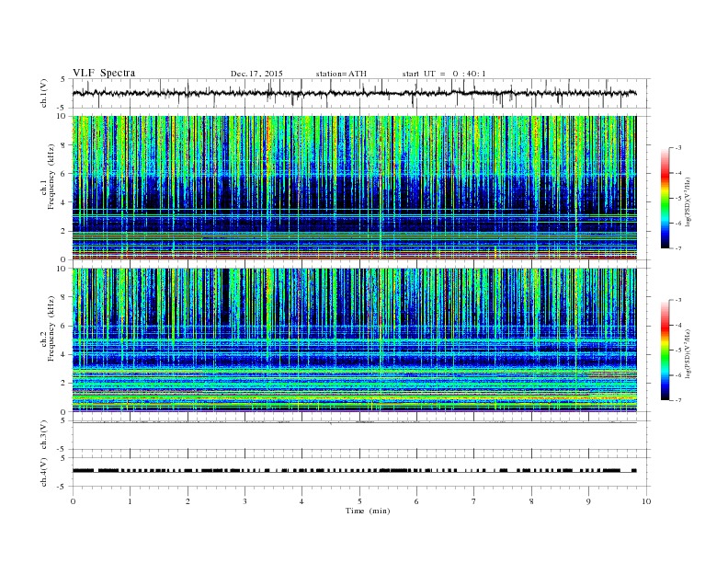The image size is (728, 563).
Task: Click inside the ch.1 spectrogram panel
Action: 355,188
